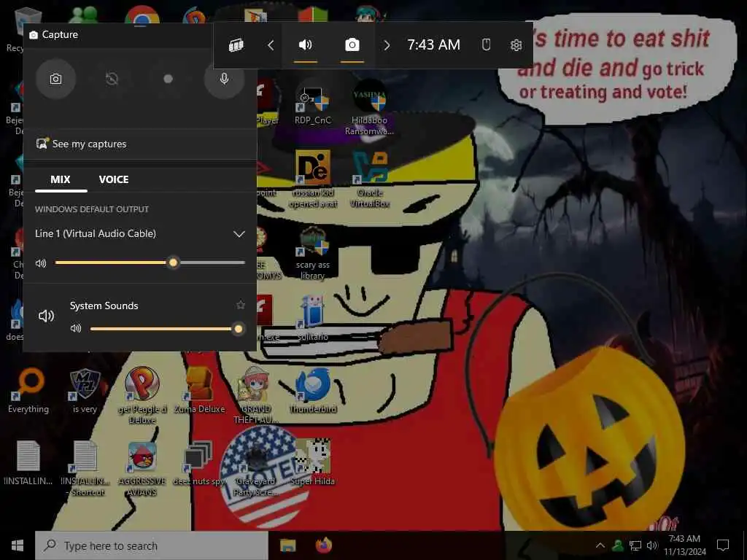747x560 pixels.
Task: Launch Oracle VirtualBox shortcut
Action: [x=370, y=179]
